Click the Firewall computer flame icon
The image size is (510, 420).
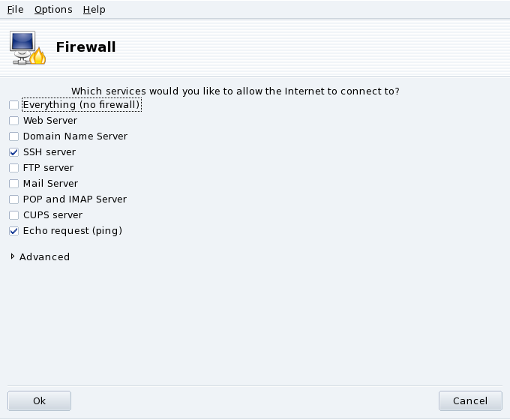[x=28, y=48]
